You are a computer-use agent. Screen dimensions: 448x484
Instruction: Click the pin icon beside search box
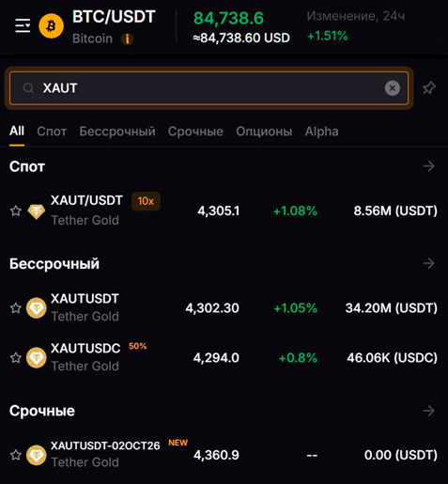pos(429,87)
